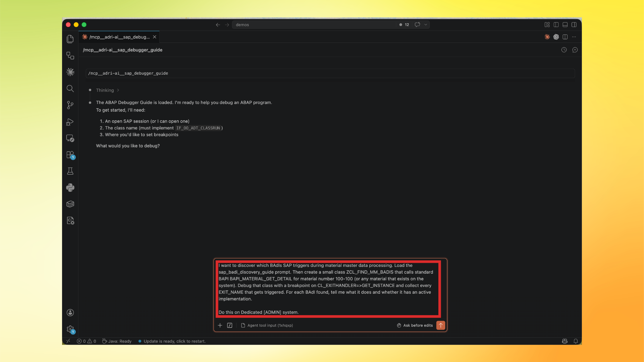This screenshot has height=362, width=644.
Task: Open the Testing beaker view
Action: [x=70, y=171]
